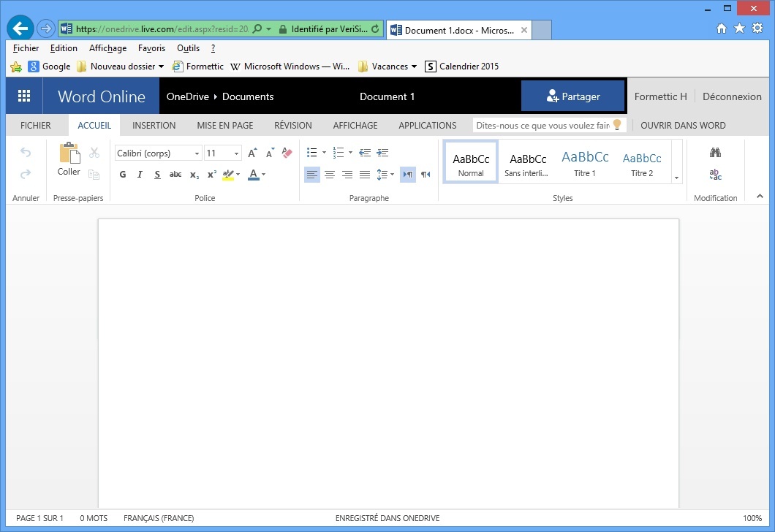Increase paragraph indent
775x532 pixels.
coord(382,153)
